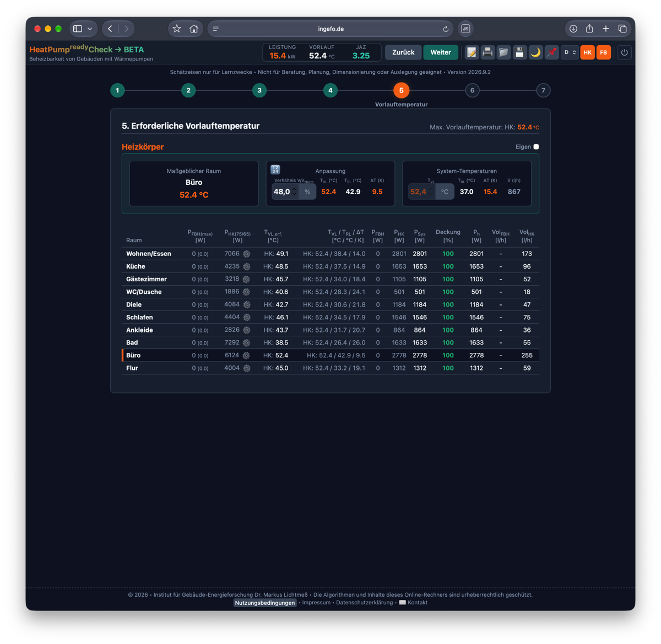
Task: Jump to step 6 in the wizard
Action: [472, 90]
